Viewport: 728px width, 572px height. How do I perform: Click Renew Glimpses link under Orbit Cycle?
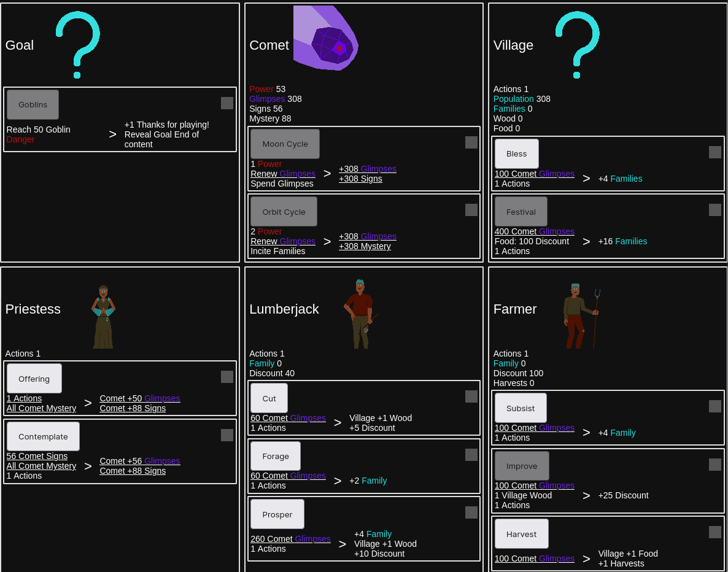pyautogui.click(x=283, y=241)
